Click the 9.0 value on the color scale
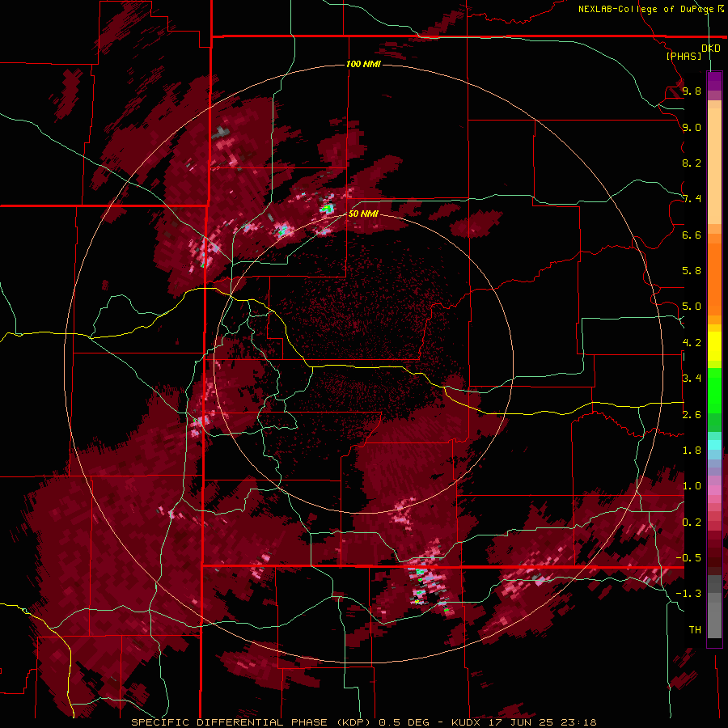Viewport: 728px width, 728px height. 692,127
